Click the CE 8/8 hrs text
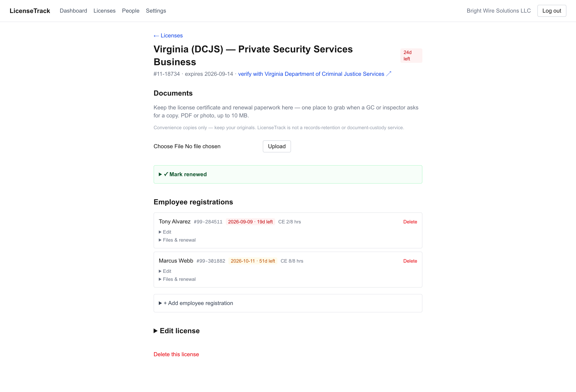The width and height of the screenshot is (576, 392). (292, 261)
